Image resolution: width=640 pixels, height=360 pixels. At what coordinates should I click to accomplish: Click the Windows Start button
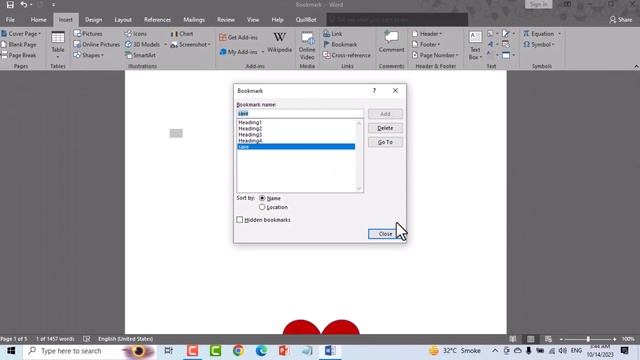click(11, 351)
